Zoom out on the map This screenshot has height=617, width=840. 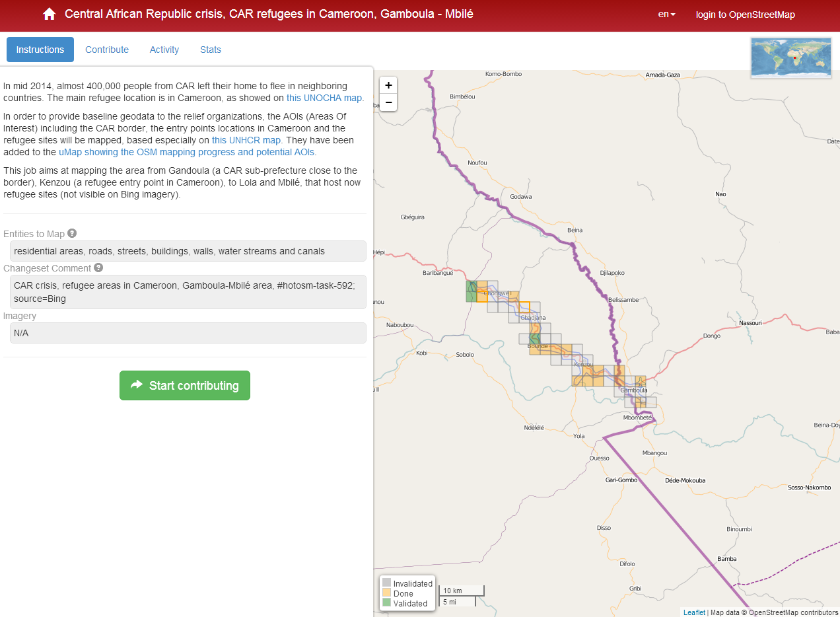[x=388, y=102]
